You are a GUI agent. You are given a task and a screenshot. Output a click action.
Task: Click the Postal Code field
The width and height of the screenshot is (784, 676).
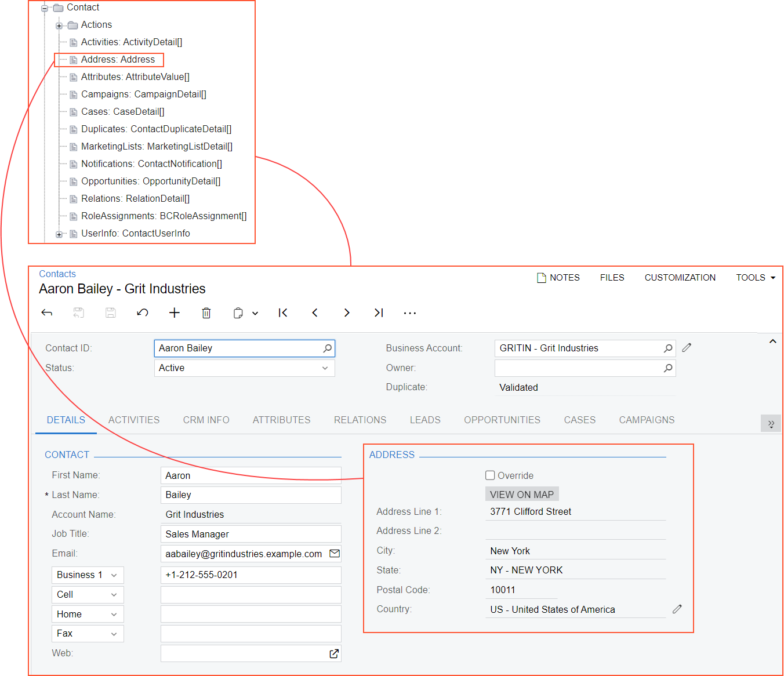(521, 590)
